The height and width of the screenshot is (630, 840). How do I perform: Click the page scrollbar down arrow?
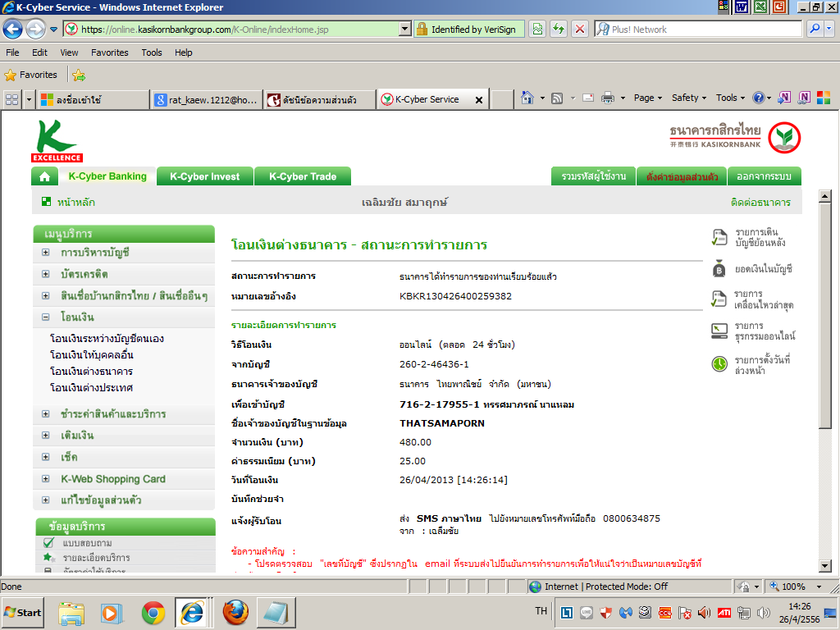pyautogui.click(x=825, y=566)
